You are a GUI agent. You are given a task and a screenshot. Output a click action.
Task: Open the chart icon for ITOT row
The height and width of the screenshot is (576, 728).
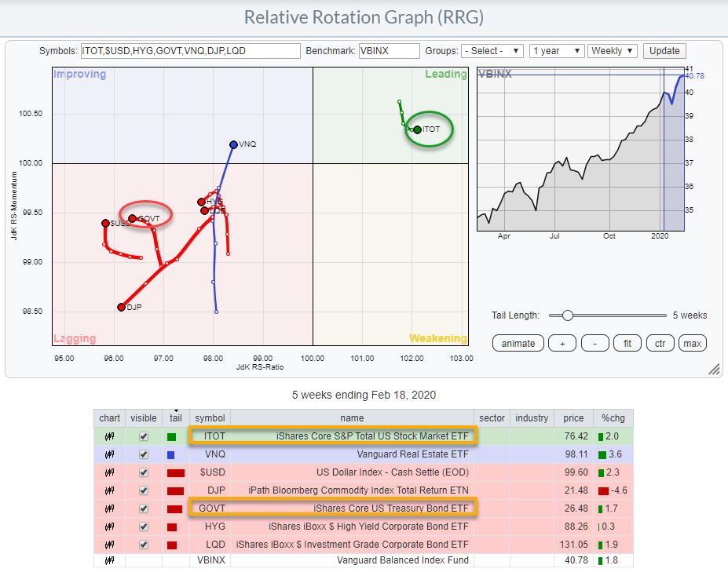coord(110,436)
